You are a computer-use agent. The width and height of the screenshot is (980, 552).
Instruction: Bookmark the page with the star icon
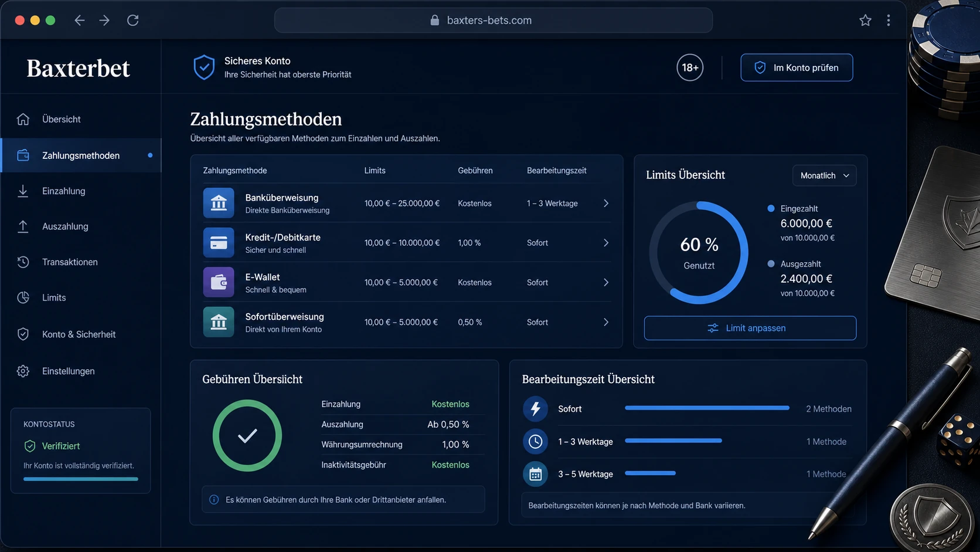tap(865, 21)
